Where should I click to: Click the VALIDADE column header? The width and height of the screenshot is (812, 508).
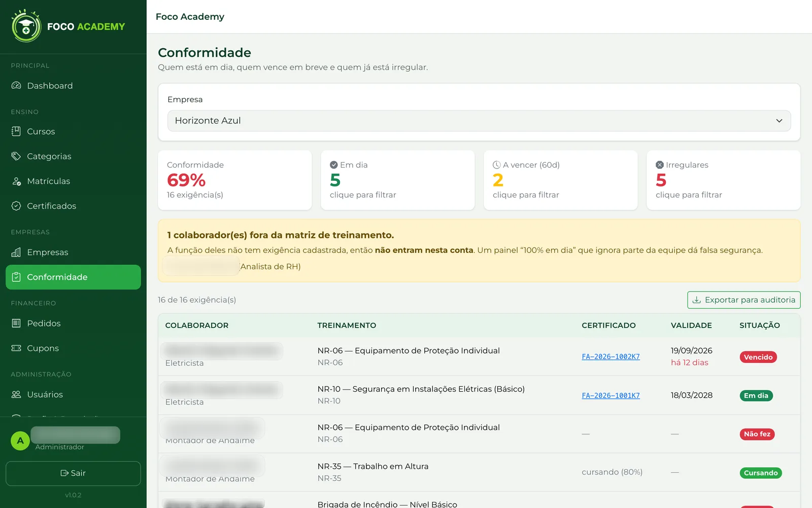click(x=691, y=325)
